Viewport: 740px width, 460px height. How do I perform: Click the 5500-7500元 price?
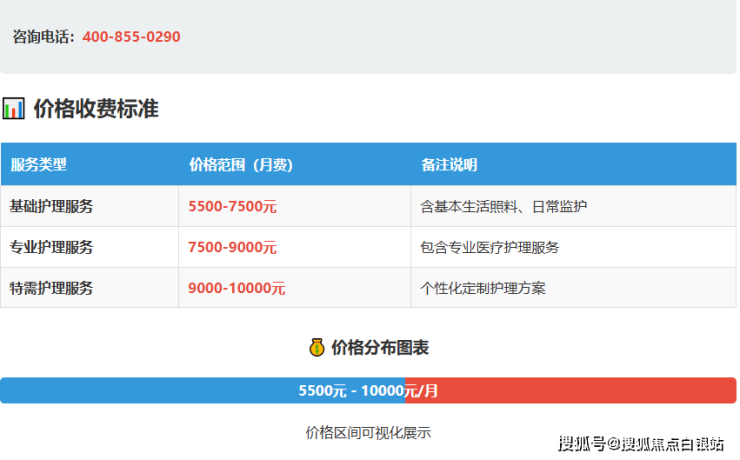click(232, 207)
